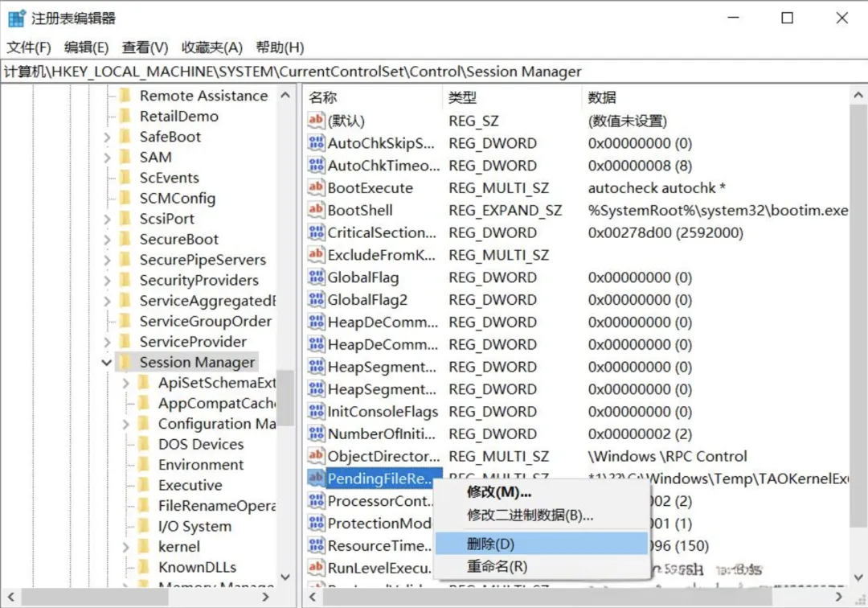Viewport: 868px width, 608px height.
Task: Click the string icon of ExcludeFromK... value
Action: 316,255
